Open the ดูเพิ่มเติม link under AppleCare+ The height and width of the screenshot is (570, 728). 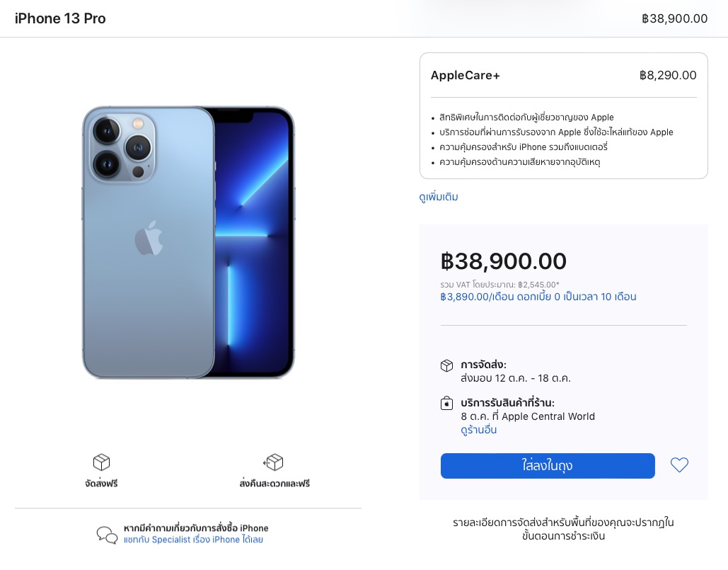pyautogui.click(x=439, y=197)
